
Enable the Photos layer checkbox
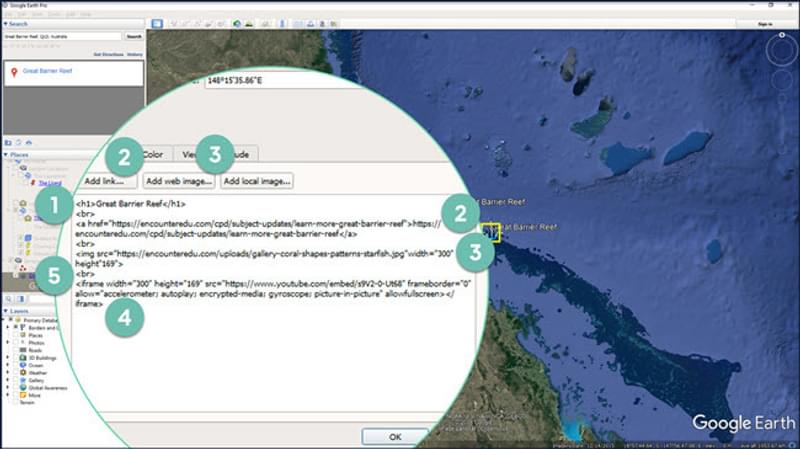[x=17, y=344]
